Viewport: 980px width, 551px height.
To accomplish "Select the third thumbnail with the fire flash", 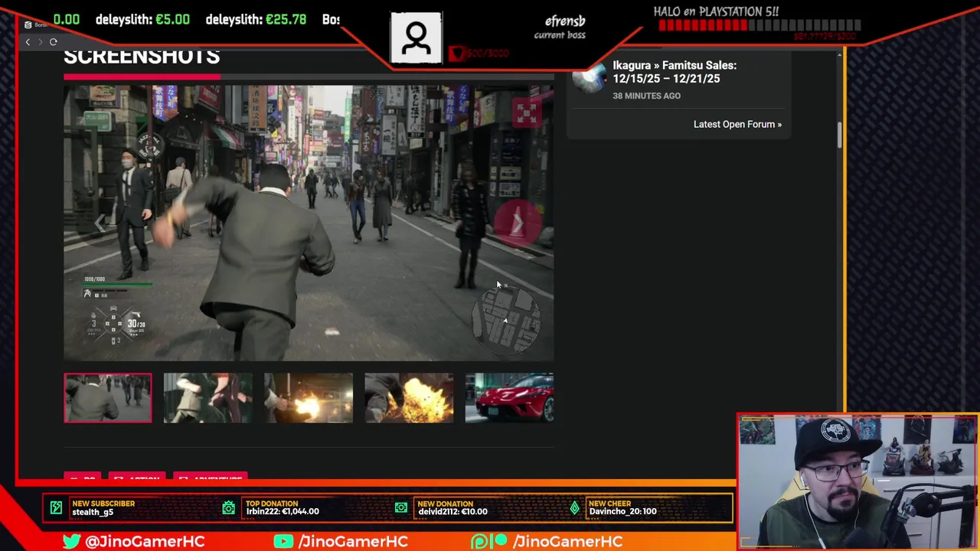I will (x=309, y=398).
